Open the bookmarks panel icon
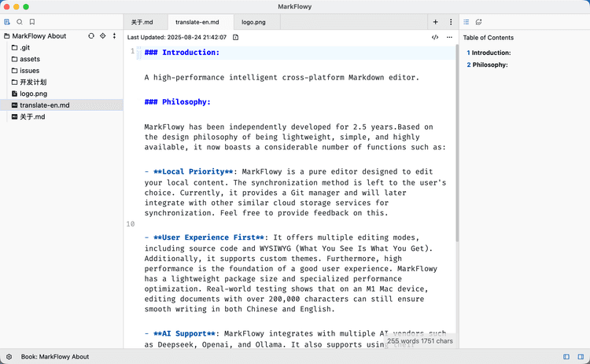Viewport: 590px width, 364px height. pos(32,22)
